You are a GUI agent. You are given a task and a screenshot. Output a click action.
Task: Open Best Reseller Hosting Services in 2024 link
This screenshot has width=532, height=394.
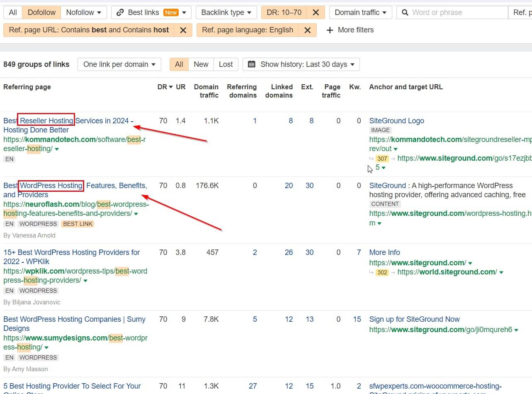click(68, 125)
